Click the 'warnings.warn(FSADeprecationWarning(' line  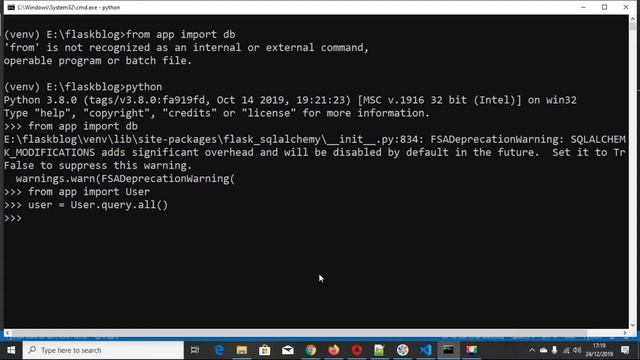125,178
